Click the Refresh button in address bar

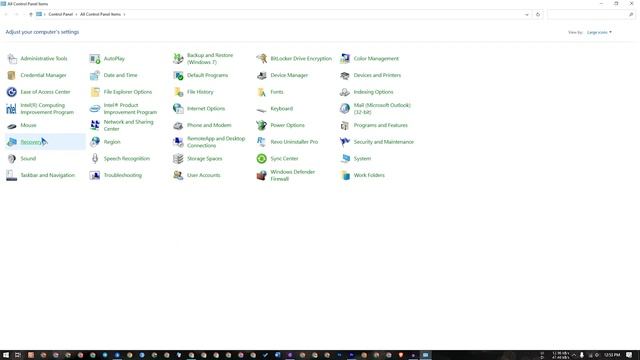(x=538, y=15)
